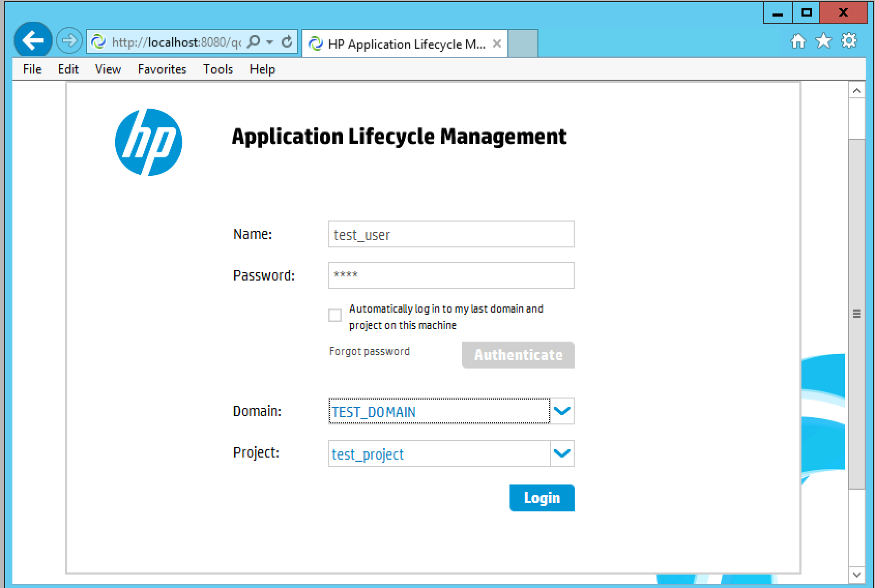875x588 pixels.
Task: Close the HP Application Lifecycle tab
Action: coord(497,44)
